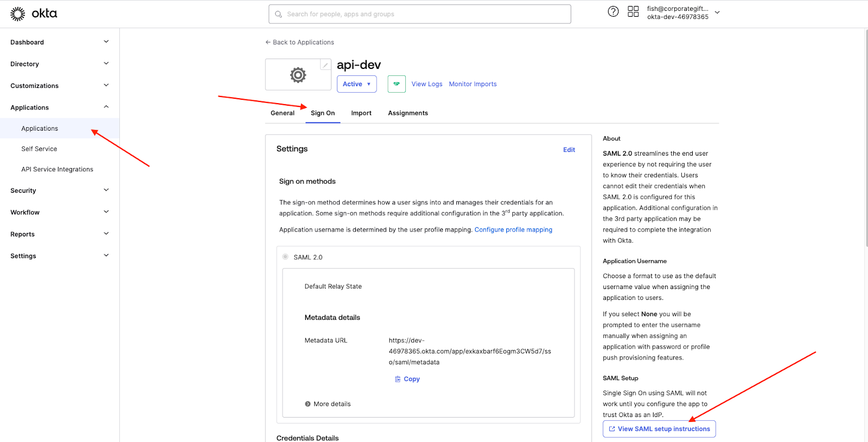
Task: Open the Active status dropdown
Action: [356, 84]
